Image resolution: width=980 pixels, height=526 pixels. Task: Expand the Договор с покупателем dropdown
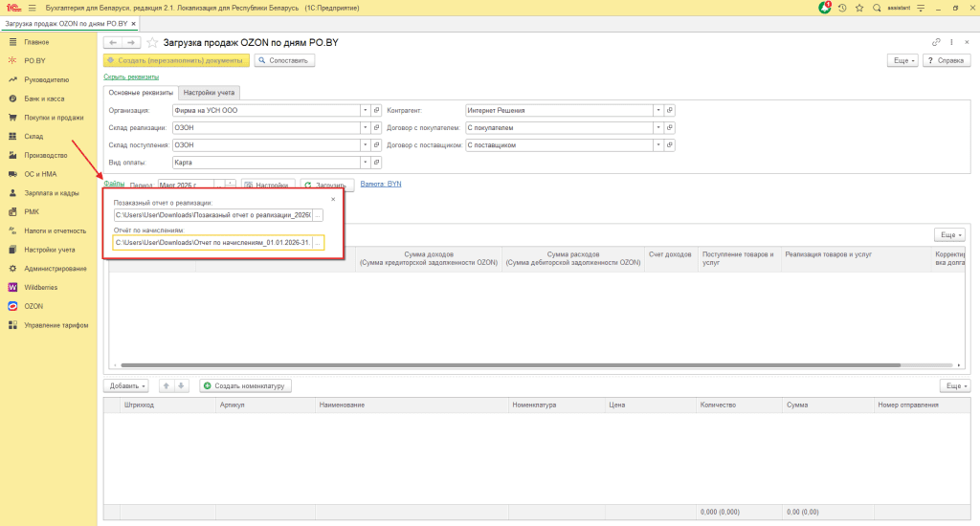pos(658,128)
